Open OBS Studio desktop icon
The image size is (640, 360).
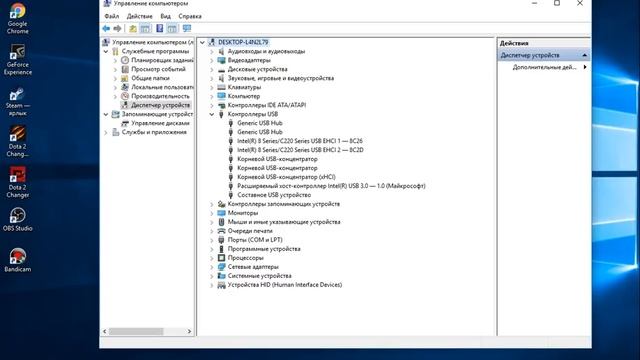(x=18, y=219)
